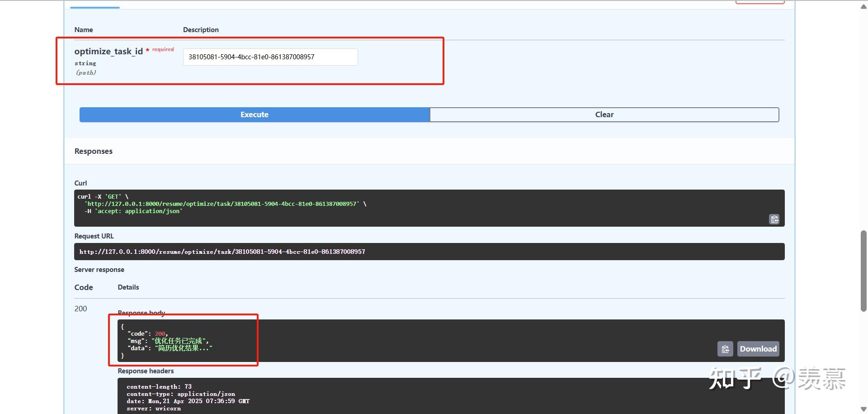
Task: Select the Request URL text
Action: (x=222, y=252)
